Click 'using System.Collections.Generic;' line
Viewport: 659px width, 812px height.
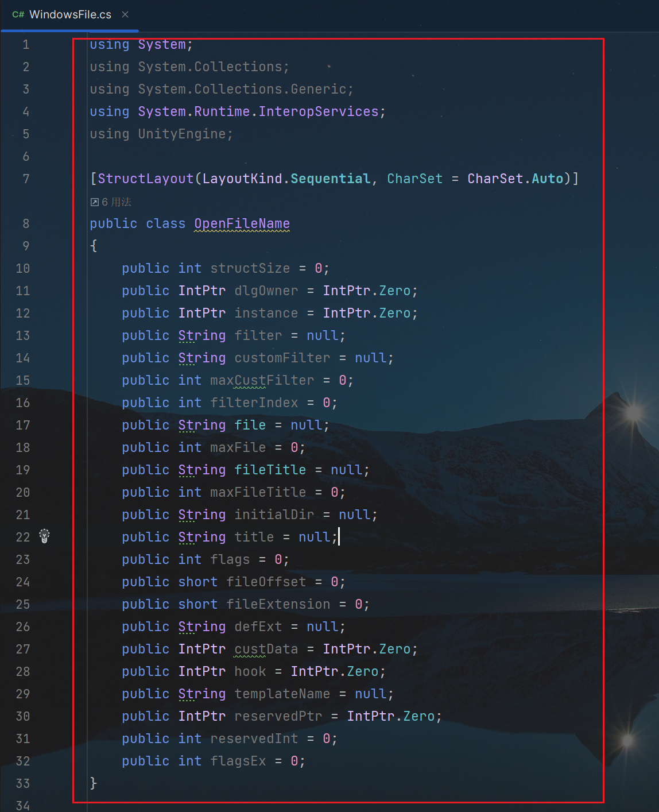(x=222, y=89)
